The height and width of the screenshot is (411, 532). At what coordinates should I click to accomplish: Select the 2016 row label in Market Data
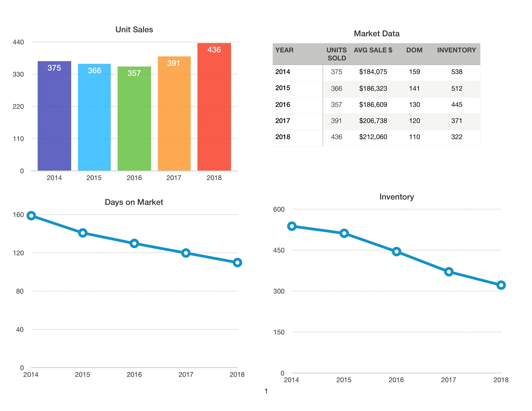(283, 105)
